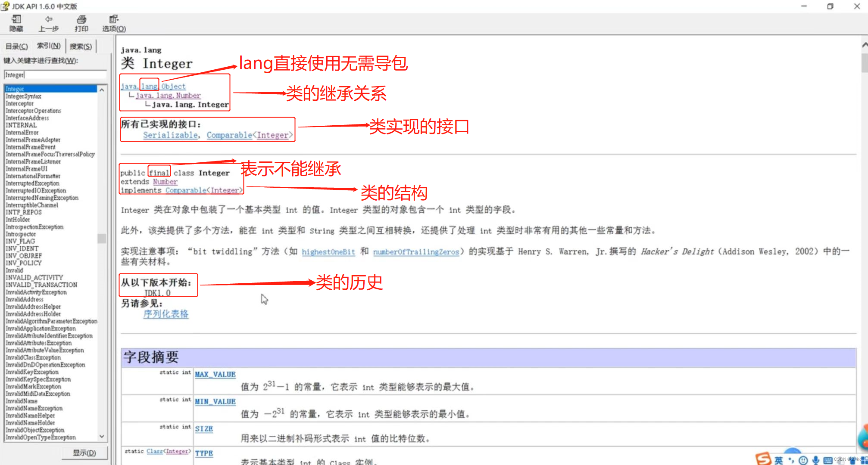The width and height of the screenshot is (868, 465).
Task: Switch to the Contents (目录) tab
Action: 17,46
